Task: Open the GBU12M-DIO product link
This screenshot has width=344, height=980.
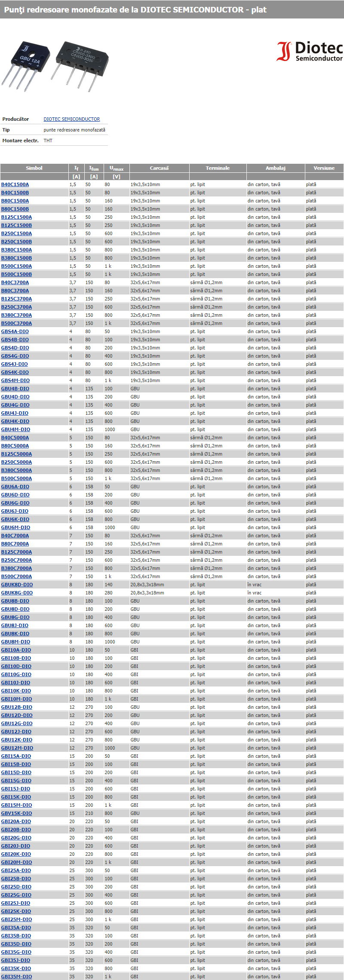Action: point(17,748)
